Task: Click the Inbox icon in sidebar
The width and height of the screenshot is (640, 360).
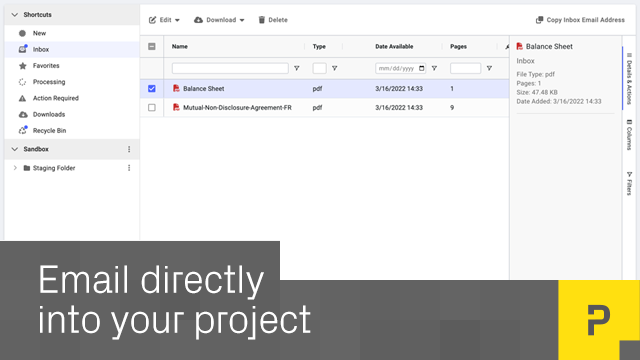Action: point(23,49)
